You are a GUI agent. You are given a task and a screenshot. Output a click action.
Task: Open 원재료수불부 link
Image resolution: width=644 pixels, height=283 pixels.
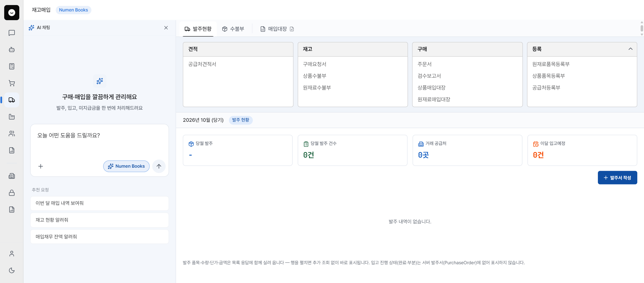coord(317,88)
